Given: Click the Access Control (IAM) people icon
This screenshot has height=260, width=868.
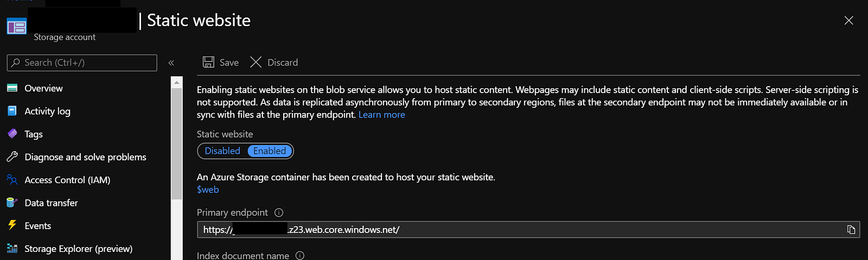Looking at the screenshot, I should coord(12,180).
